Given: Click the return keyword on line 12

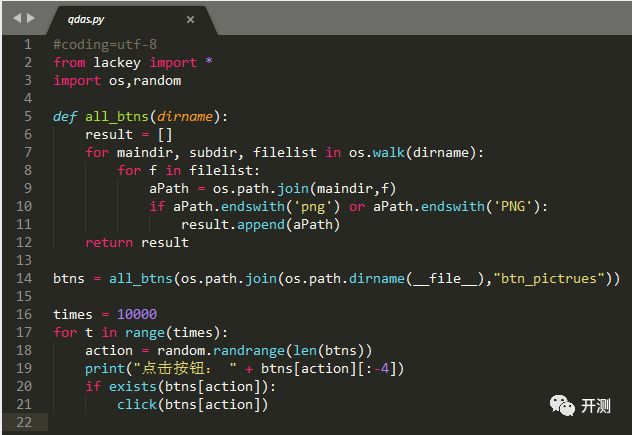Looking at the screenshot, I should [109, 242].
